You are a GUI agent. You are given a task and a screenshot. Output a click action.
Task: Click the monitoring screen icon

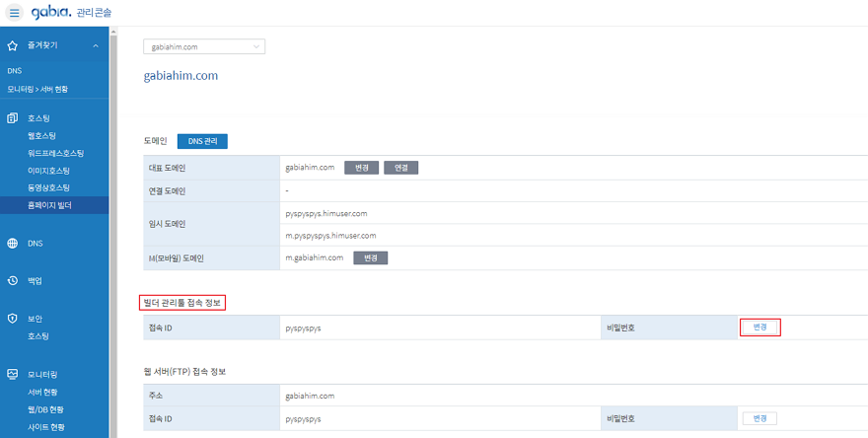13,374
